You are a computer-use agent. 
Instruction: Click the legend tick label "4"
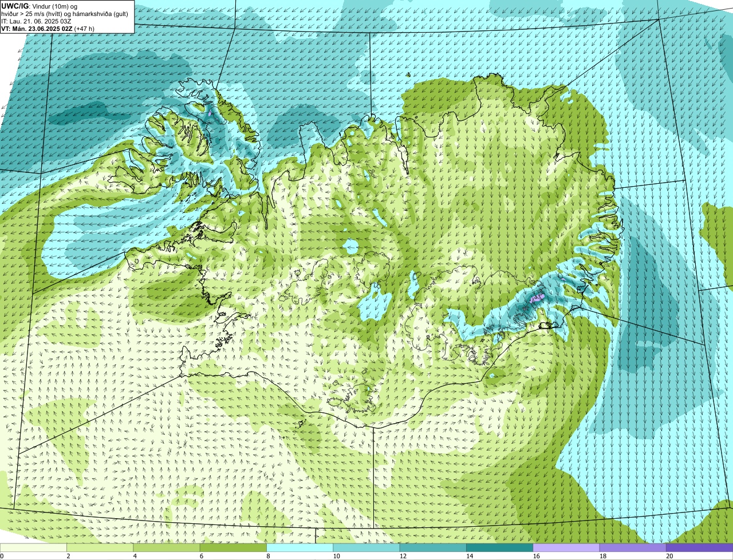pos(135,556)
